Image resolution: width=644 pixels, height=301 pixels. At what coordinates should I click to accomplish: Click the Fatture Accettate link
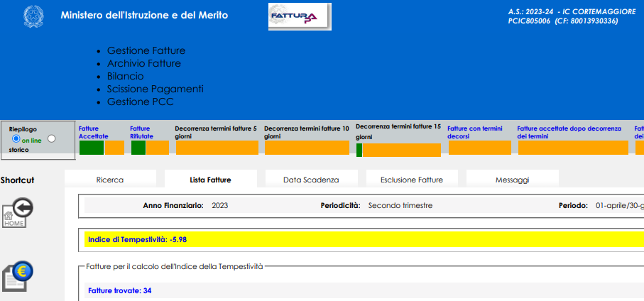pos(93,132)
